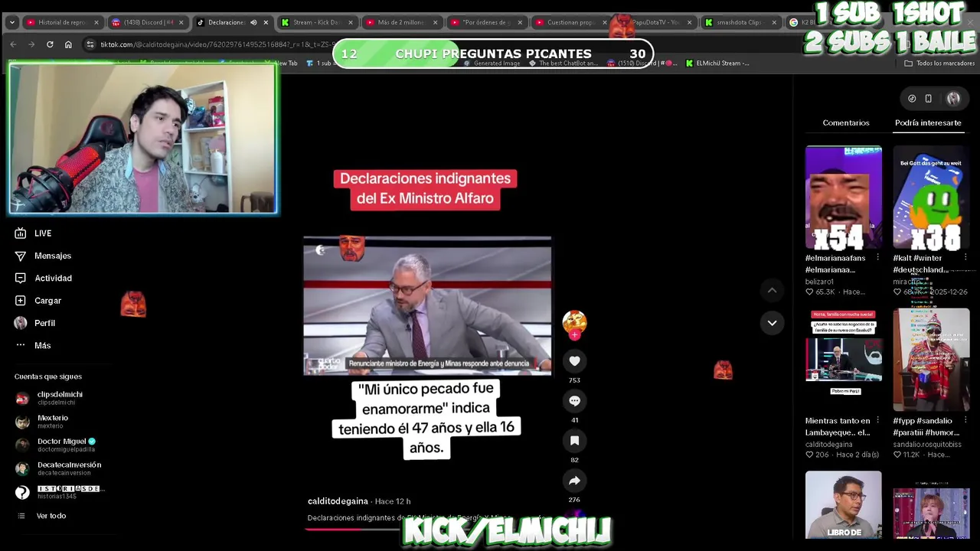Click the playing video of Ex Ministro Alfaro
Viewport: 980px width, 551px height.
(427, 306)
